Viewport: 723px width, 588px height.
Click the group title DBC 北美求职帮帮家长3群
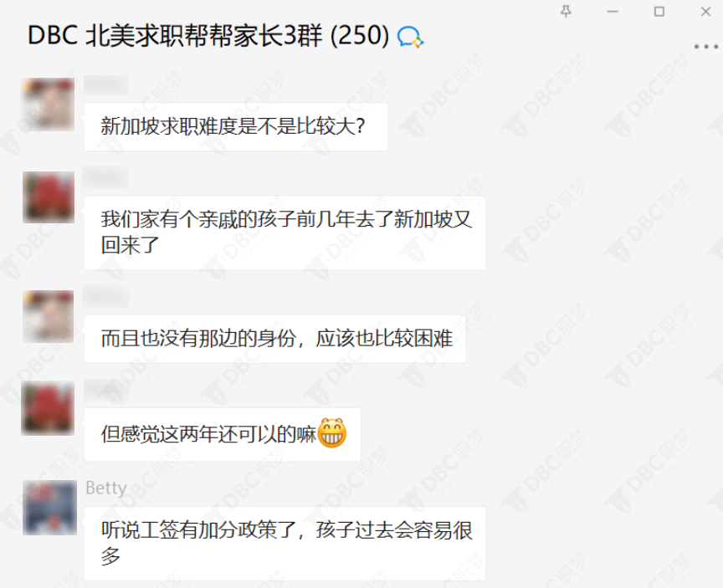click(x=209, y=35)
